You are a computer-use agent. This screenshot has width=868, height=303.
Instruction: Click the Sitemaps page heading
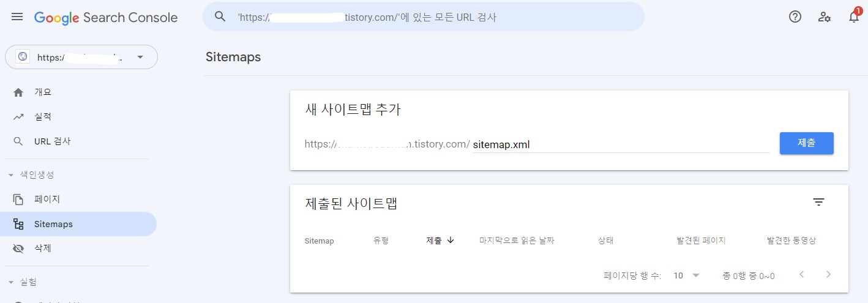[x=233, y=57]
